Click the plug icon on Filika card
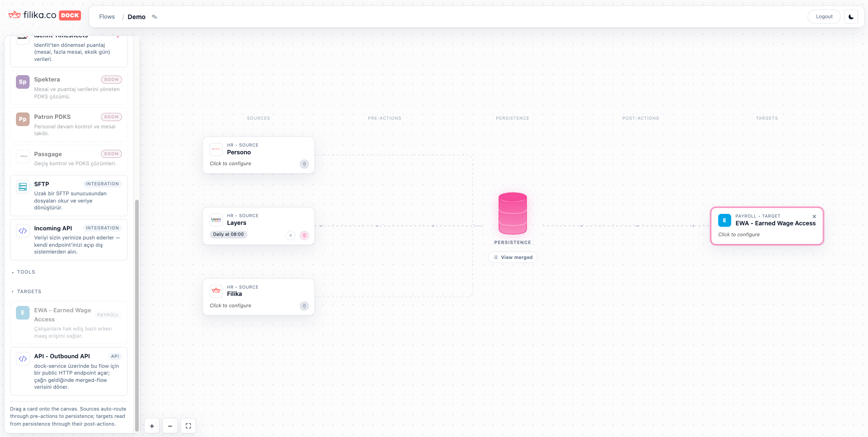The width and height of the screenshot is (868, 437). point(304,306)
